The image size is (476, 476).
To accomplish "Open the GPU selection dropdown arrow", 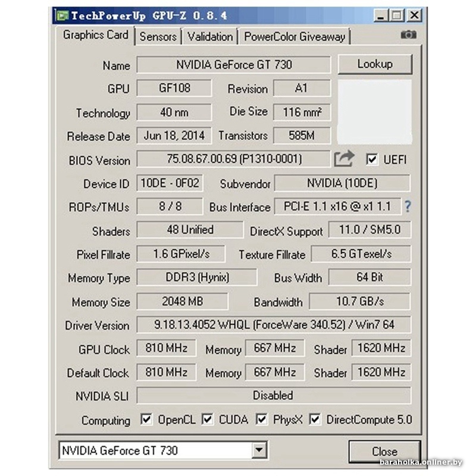I will tap(259, 450).
